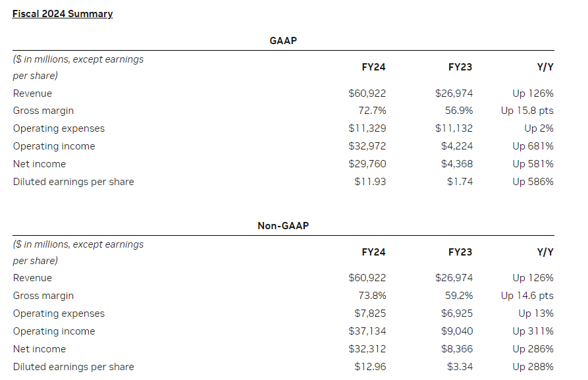
Task: Select the Up 14.6 pts cell
Action: tap(527, 296)
